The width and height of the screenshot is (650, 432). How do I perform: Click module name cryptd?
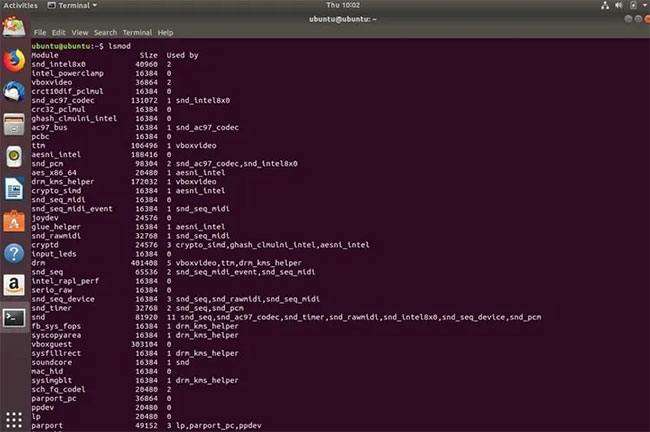click(x=45, y=245)
